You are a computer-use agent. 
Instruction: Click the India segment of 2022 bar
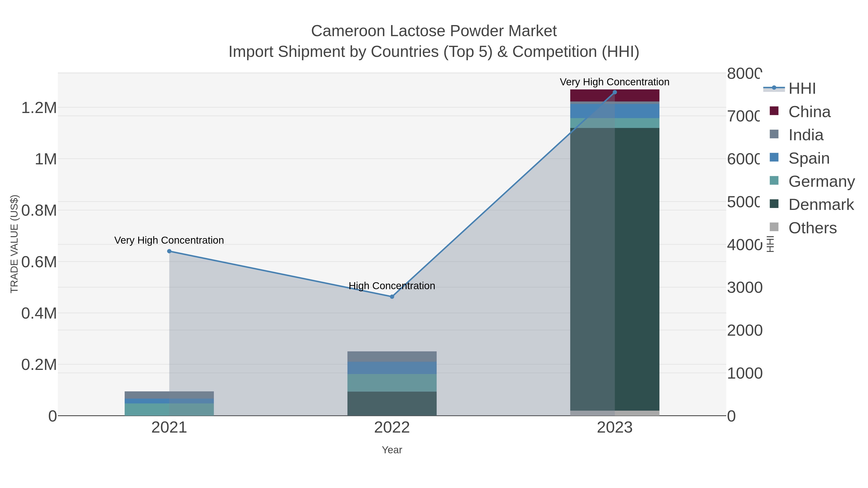tap(392, 357)
